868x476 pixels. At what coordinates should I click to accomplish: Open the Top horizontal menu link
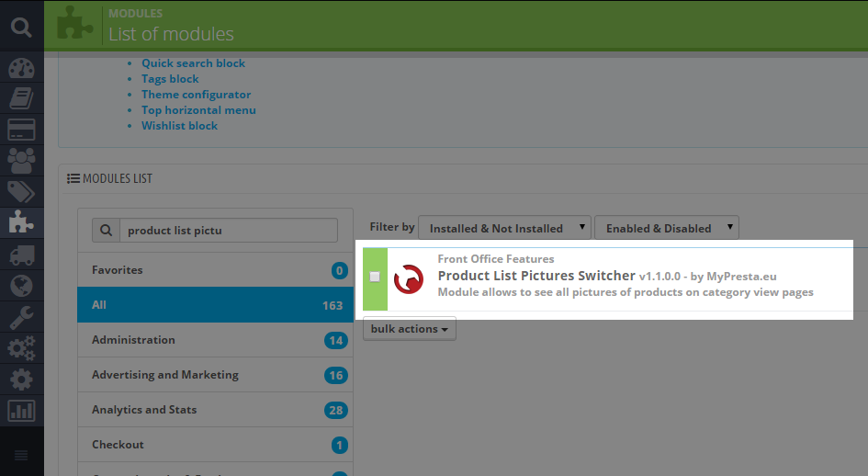point(198,110)
